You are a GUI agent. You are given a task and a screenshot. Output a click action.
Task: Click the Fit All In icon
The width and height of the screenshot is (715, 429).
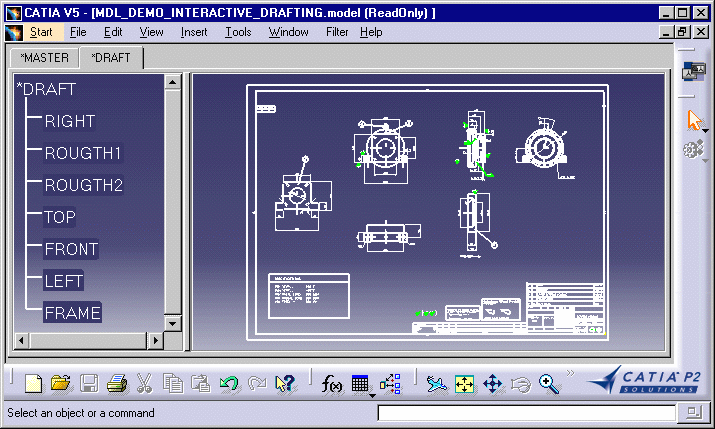coord(464,383)
